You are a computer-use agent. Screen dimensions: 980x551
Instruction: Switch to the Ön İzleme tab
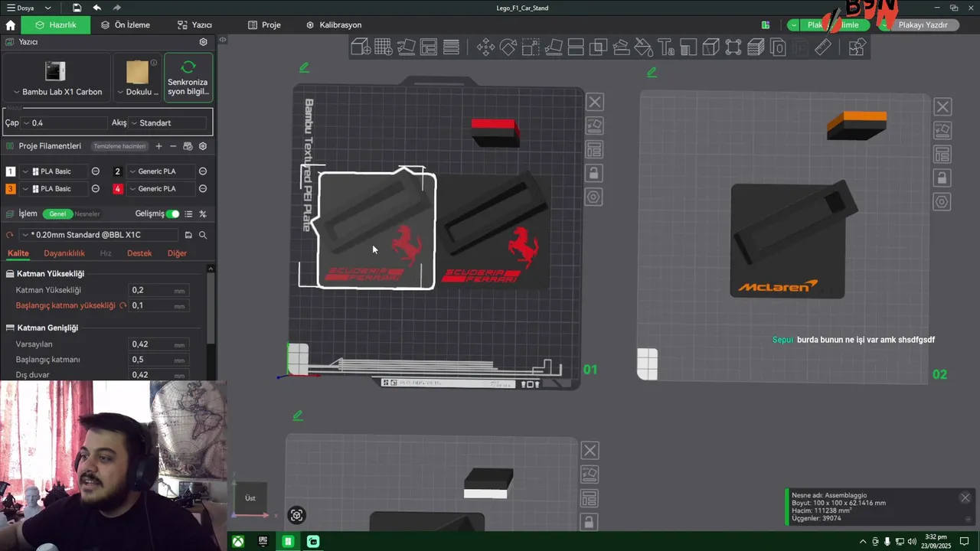tap(126, 25)
